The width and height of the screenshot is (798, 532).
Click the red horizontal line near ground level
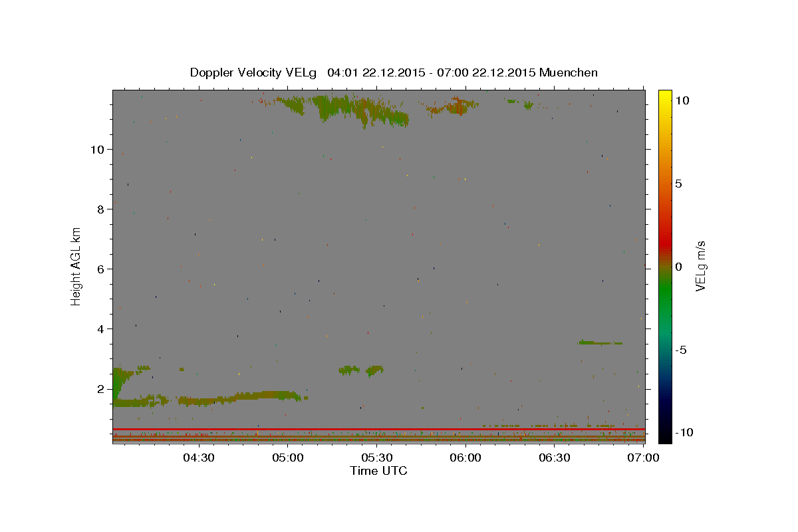coord(378,429)
